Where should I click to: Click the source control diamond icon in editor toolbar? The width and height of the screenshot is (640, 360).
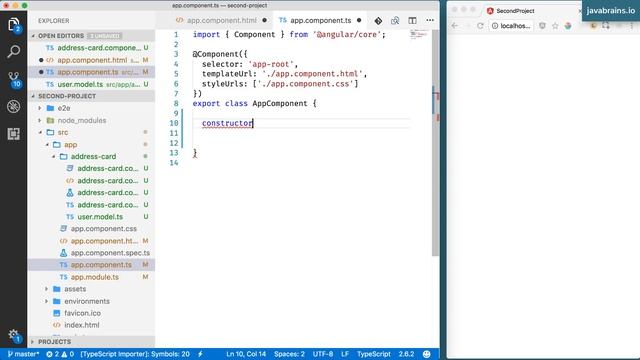(378, 20)
